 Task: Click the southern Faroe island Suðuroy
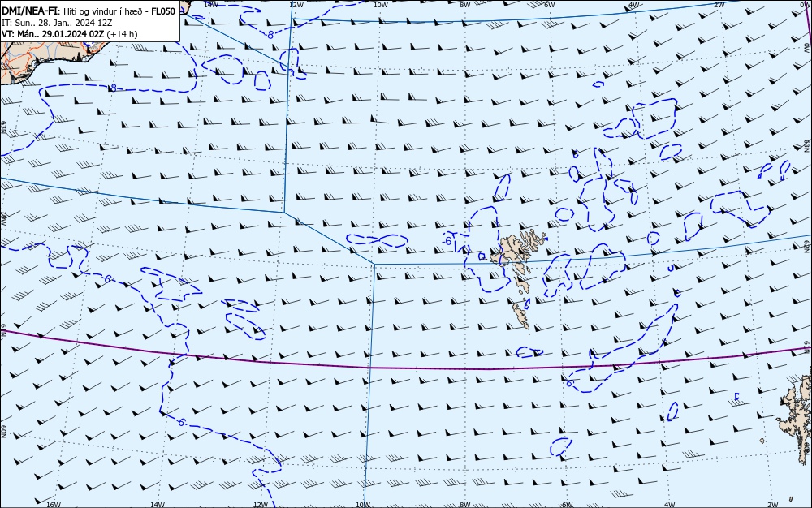[521, 316]
